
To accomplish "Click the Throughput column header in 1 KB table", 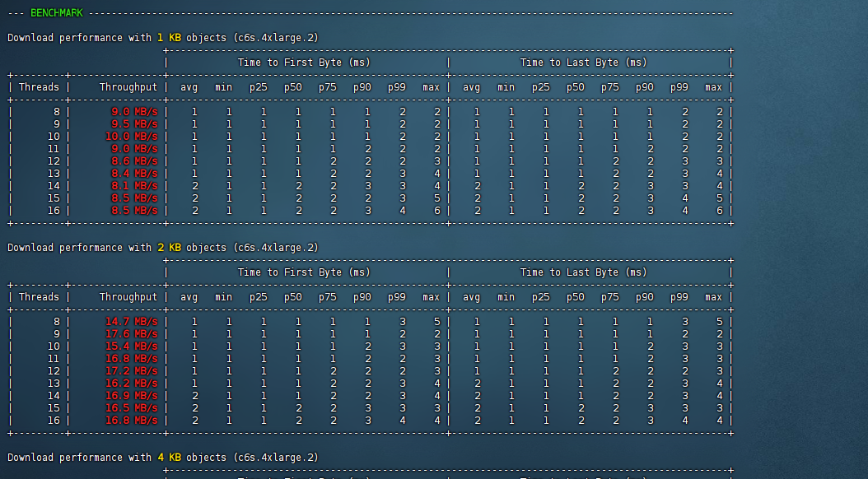I will tap(128, 87).
